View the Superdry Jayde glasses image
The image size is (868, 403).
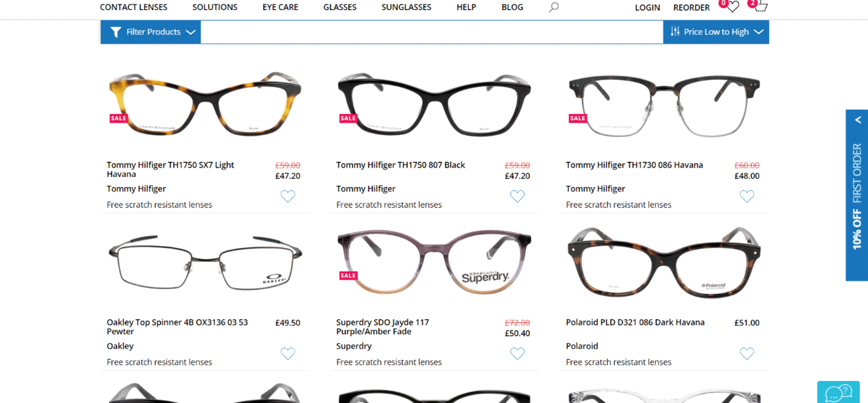434,261
